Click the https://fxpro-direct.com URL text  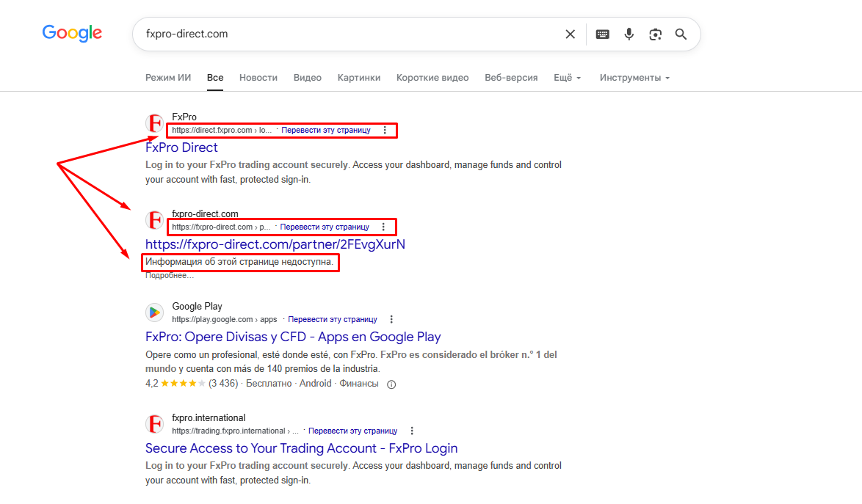(221, 227)
